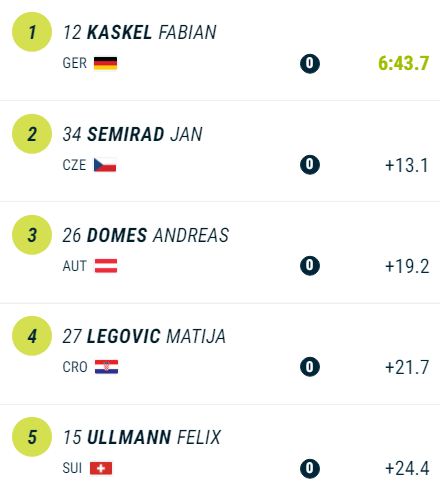
Task: Click the +24.4 time gap
Action: (407, 468)
